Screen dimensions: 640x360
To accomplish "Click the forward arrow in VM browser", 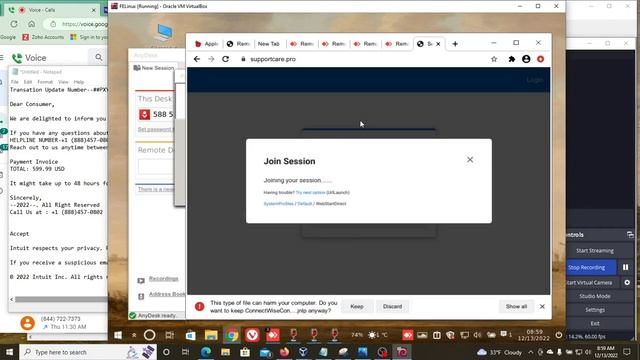I will pyautogui.click(x=211, y=59).
